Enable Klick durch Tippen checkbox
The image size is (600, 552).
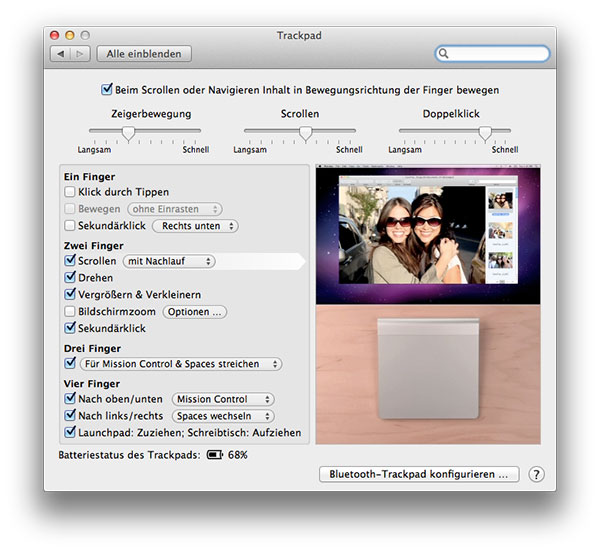tap(70, 192)
